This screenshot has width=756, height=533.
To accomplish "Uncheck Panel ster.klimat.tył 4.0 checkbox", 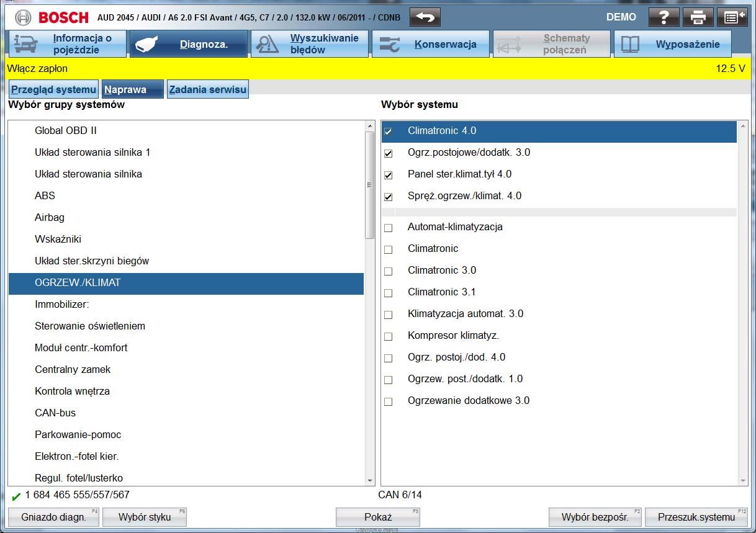I will (388, 175).
